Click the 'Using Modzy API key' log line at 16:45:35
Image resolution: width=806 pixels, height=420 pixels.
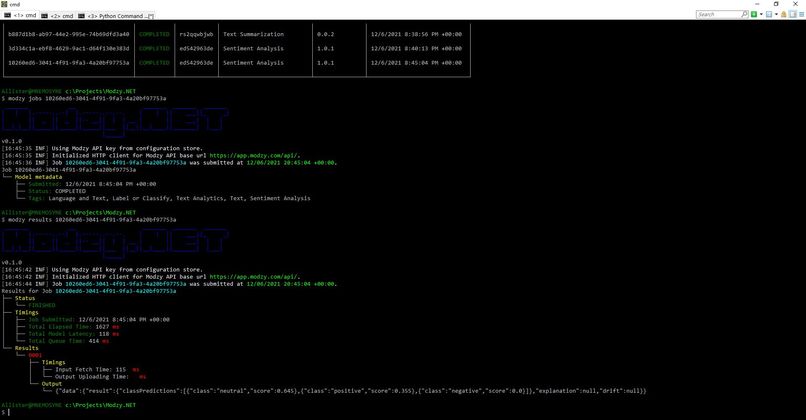click(x=102, y=148)
